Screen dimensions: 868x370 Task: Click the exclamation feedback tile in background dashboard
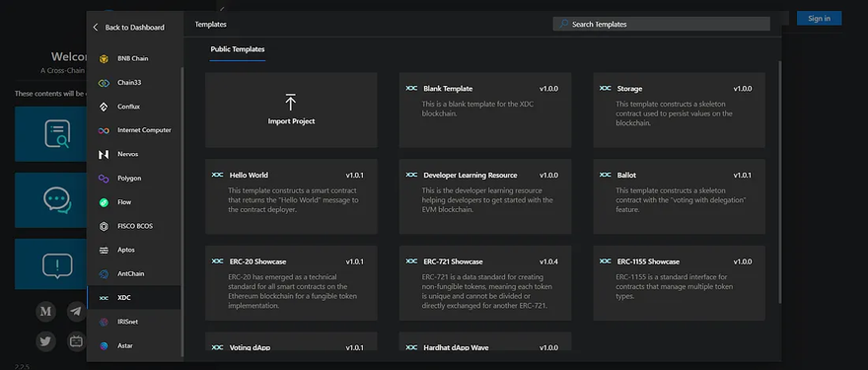click(51, 264)
